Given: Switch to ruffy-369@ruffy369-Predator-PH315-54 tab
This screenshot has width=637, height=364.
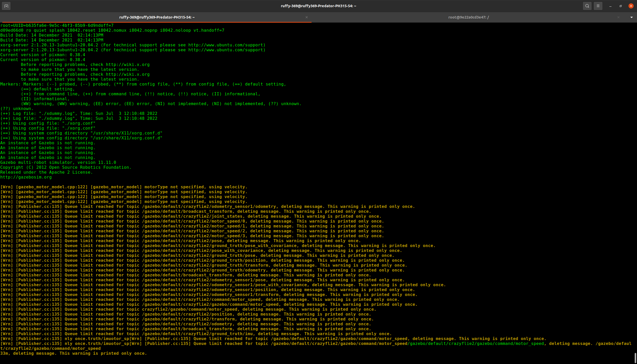Looking at the screenshot, I should 157,17.
